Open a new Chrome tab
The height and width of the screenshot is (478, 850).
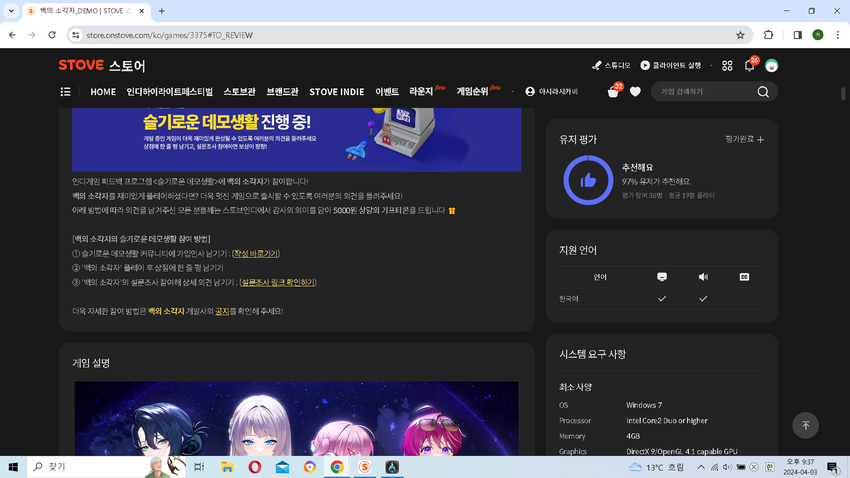(162, 11)
